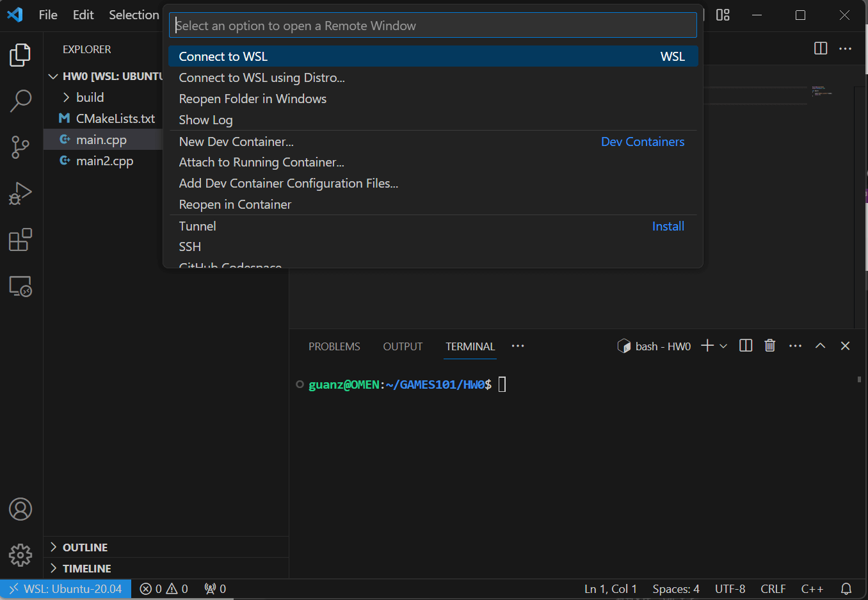Open editor More Actions ellipsis
The height and width of the screenshot is (600, 868).
(x=845, y=49)
